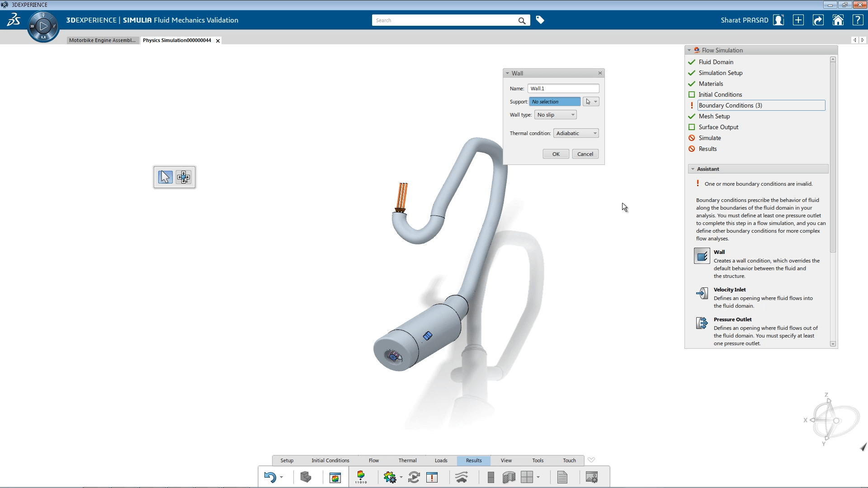Image resolution: width=868 pixels, height=488 pixels.
Task: Collapse the Flow Simulation panel
Action: (x=689, y=50)
